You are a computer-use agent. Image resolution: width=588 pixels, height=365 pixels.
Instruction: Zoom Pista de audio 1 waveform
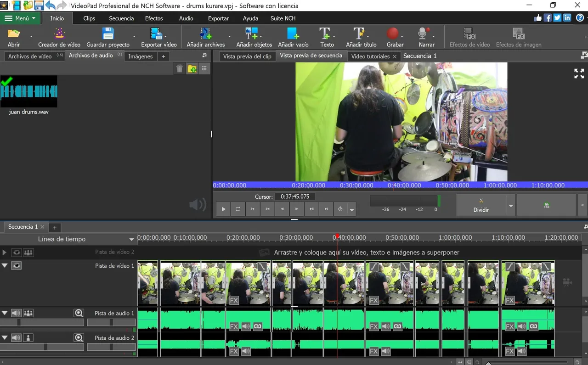pyautogui.click(x=79, y=313)
